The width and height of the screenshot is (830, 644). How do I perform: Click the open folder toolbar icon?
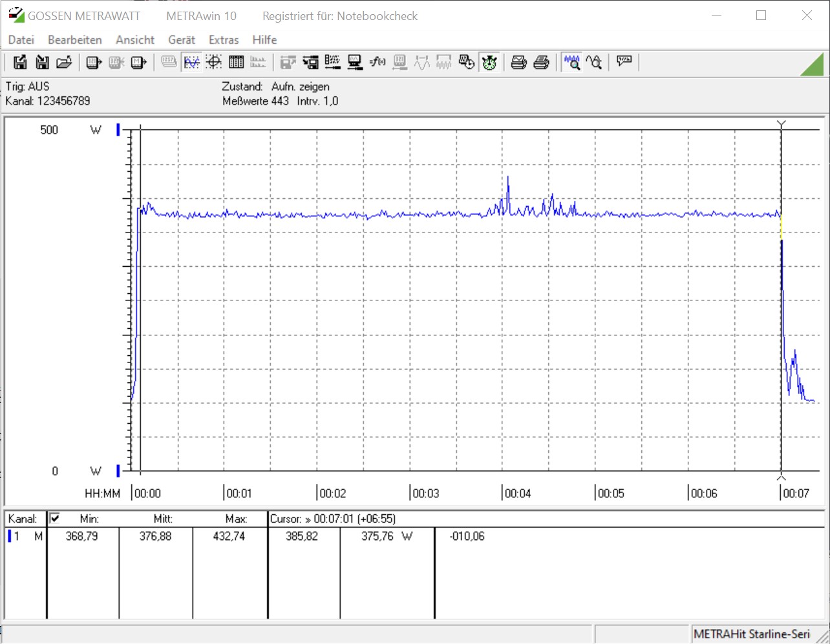point(63,62)
